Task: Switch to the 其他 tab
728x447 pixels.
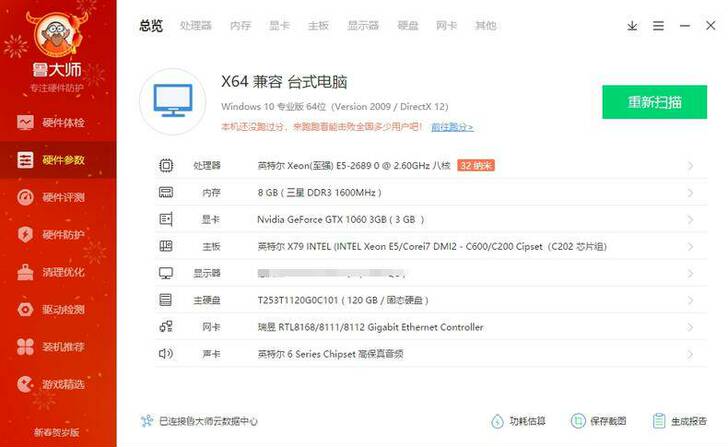Action: [x=485, y=26]
